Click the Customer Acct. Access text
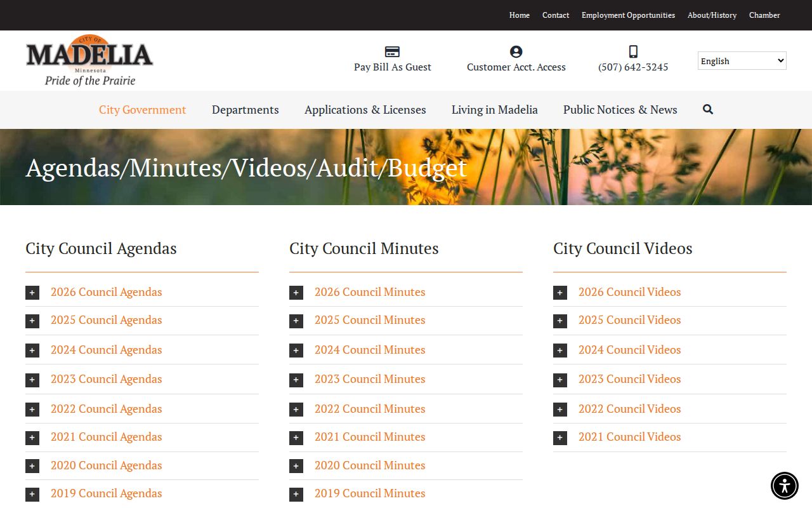Image resolution: width=812 pixels, height=508 pixels. [x=516, y=67]
